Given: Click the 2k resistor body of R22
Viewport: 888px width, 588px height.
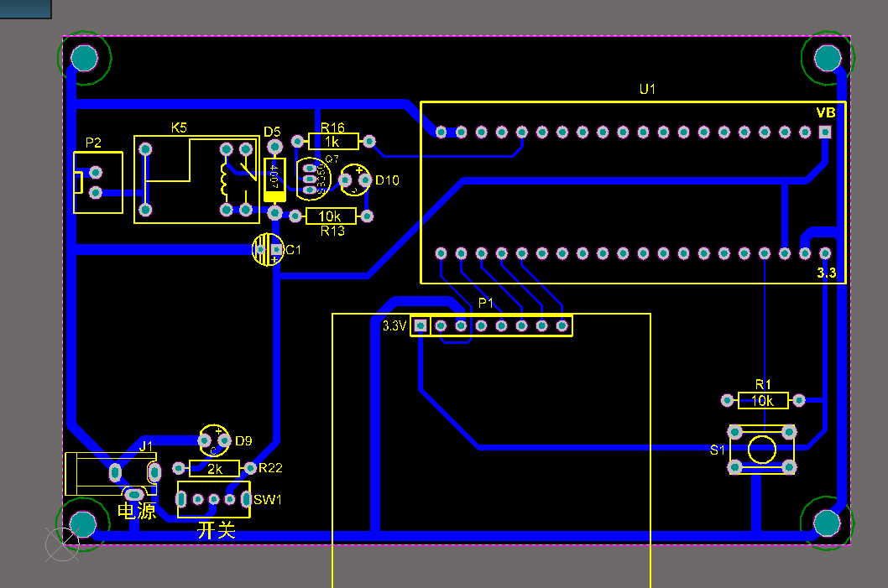Looking at the screenshot, I should (214, 469).
